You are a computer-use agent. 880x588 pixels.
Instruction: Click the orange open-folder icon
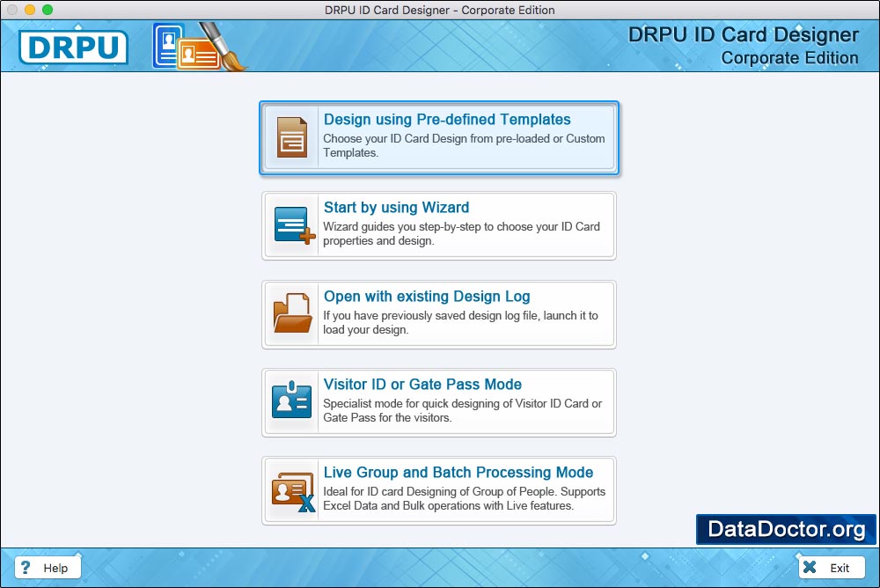pyautogui.click(x=292, y=312)
